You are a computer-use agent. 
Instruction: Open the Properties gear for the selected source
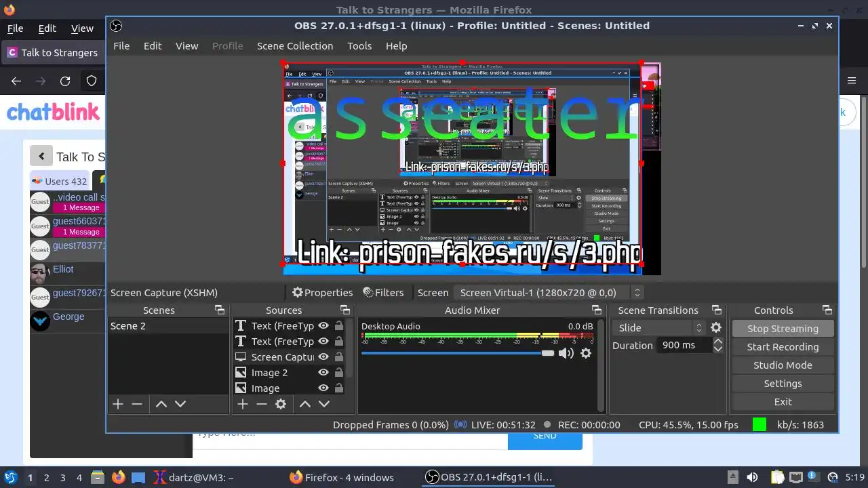click(x=322, y=293)
